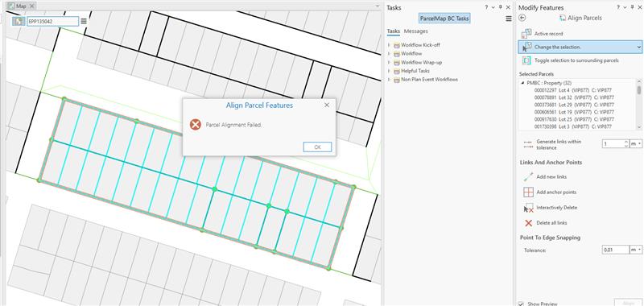Open the Modify Features pane options chevron
This screenshot has width=644, height=306.
(x=625, y=7)
